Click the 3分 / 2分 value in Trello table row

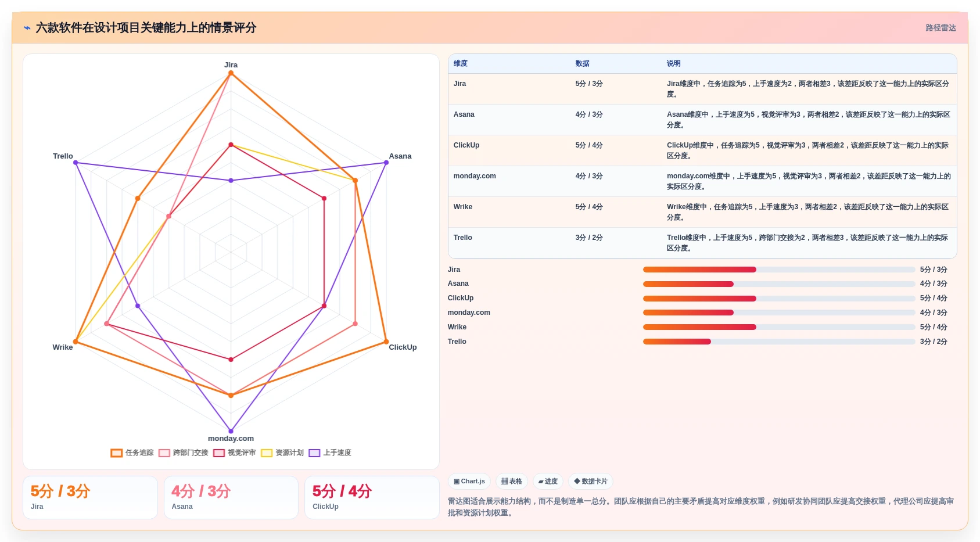tap(589, 238)
